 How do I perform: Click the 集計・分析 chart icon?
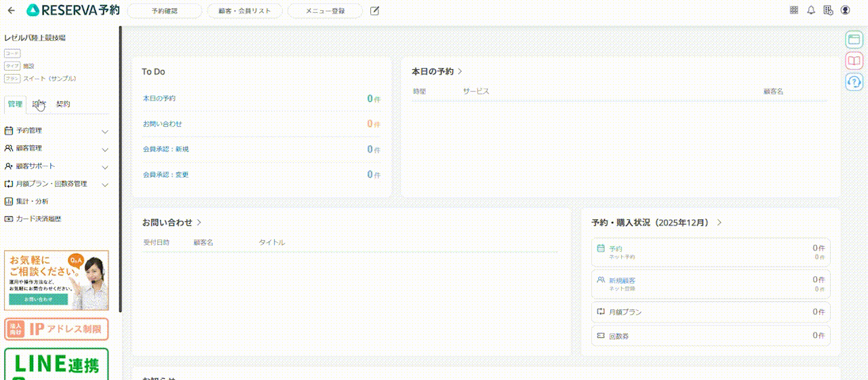pos(9,202)
